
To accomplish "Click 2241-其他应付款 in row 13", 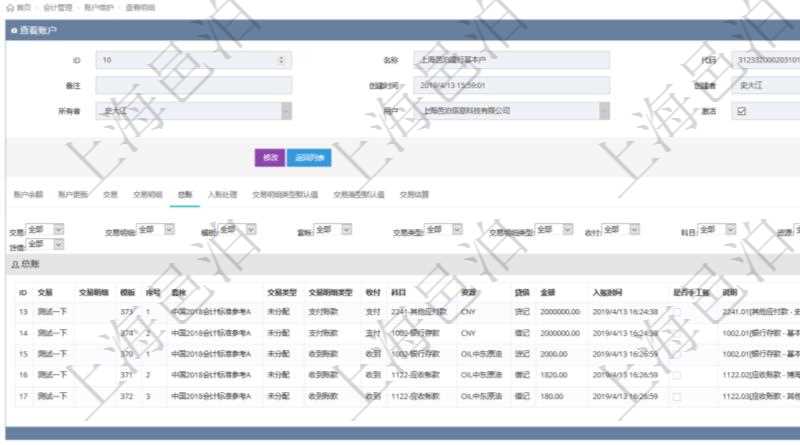I will (419, 311).
